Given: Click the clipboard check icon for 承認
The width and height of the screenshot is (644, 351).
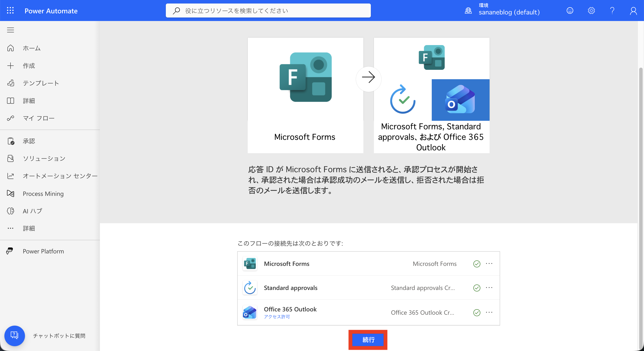Looking at the screenshot, I should click(x=11, y=141).
